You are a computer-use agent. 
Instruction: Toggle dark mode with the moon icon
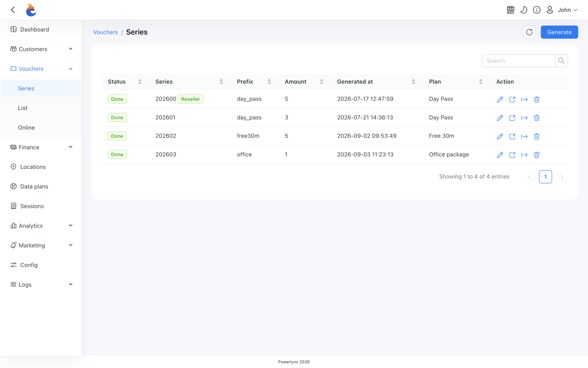tap(523, 10)
